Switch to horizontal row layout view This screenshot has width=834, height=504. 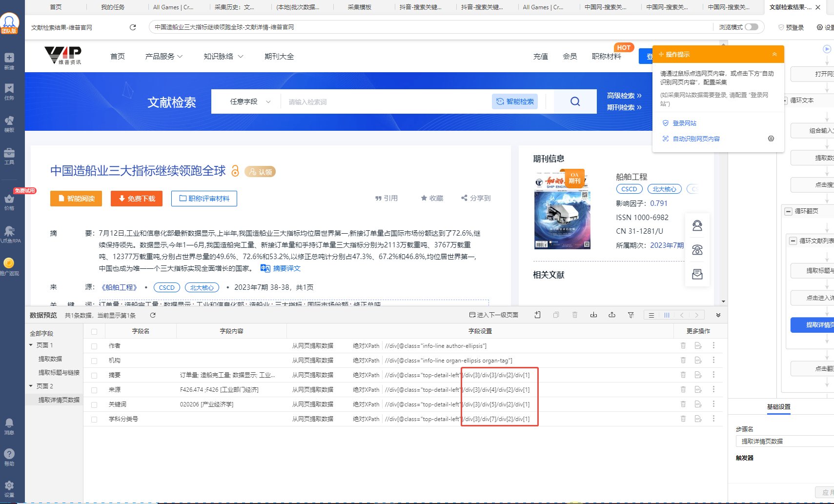point(651,315)
